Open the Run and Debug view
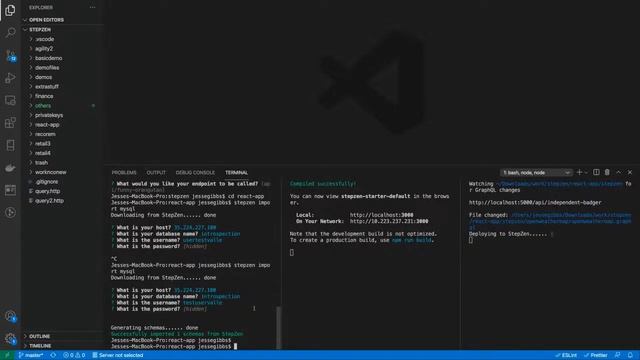Viewport: 640px width, 360px height. (x=10, y=78)
